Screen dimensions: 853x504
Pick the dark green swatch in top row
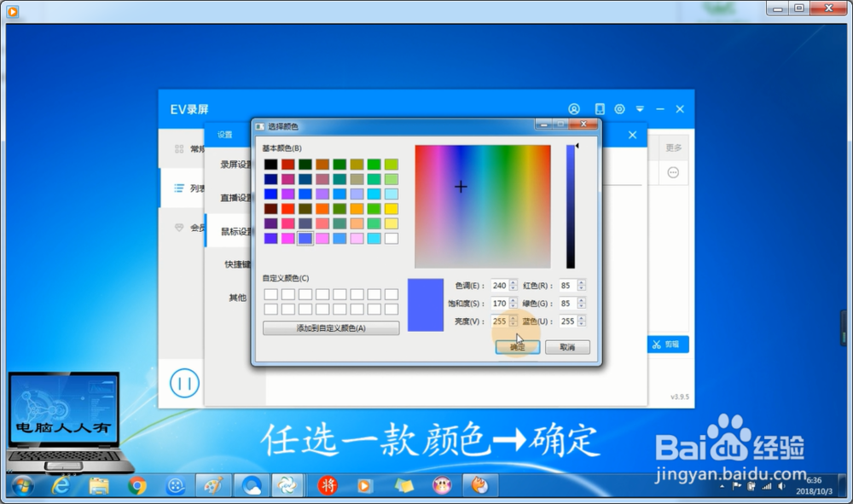click(305, 165)
